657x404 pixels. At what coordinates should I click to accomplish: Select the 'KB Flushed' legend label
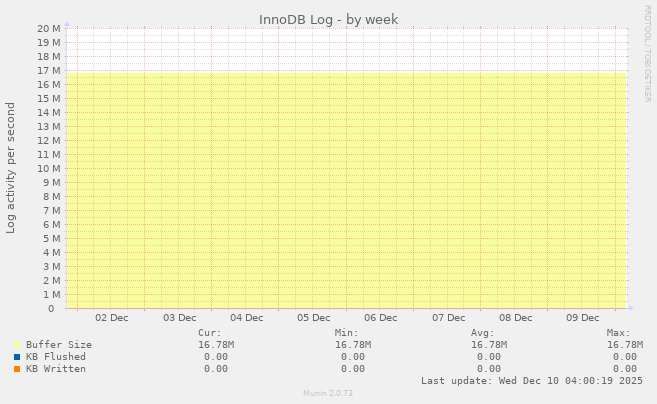click(56, 357)
